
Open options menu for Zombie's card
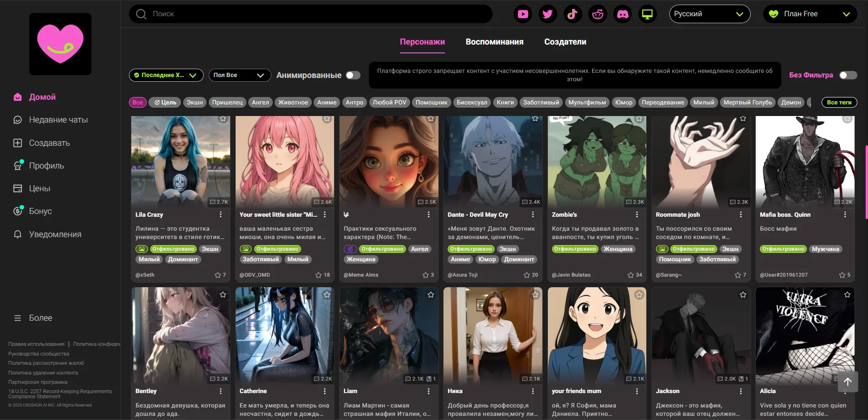point(637,214)
